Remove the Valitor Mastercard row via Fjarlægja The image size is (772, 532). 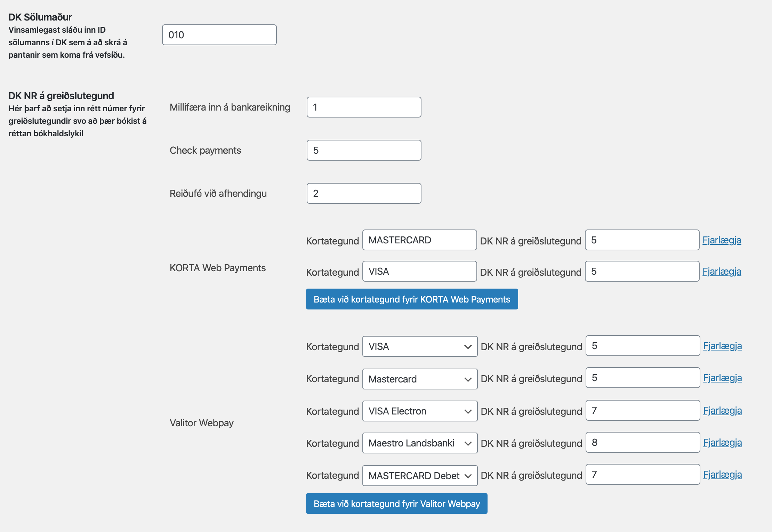click(723, 378)
